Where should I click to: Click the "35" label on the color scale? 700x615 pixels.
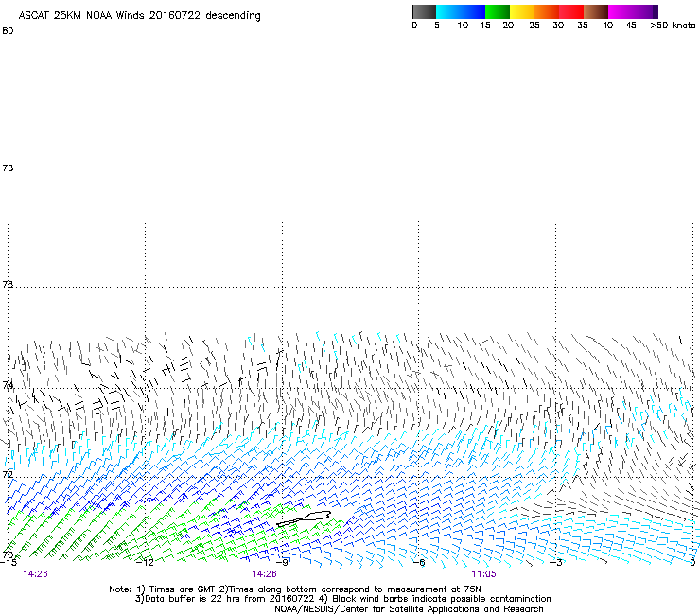(x=583, y=26)
